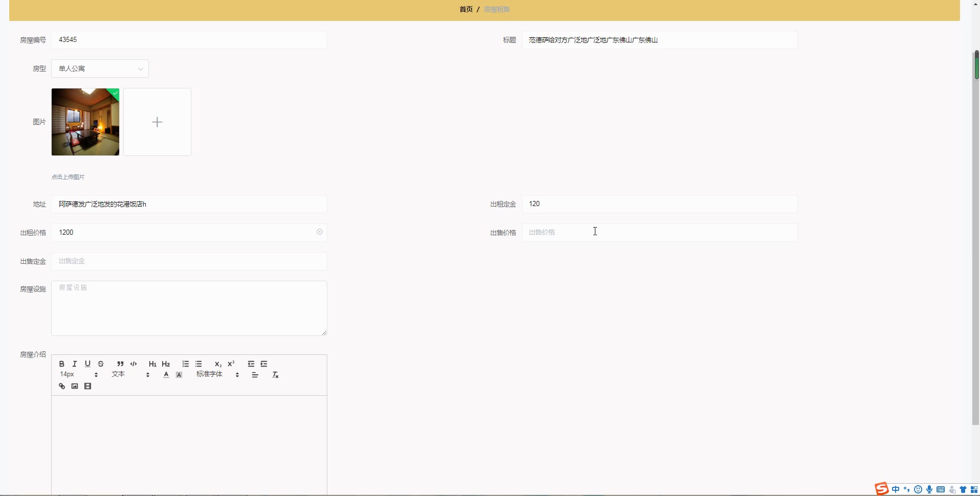
Task: Focus the empty 出售定金 input
Action: (x=189, y=261)
